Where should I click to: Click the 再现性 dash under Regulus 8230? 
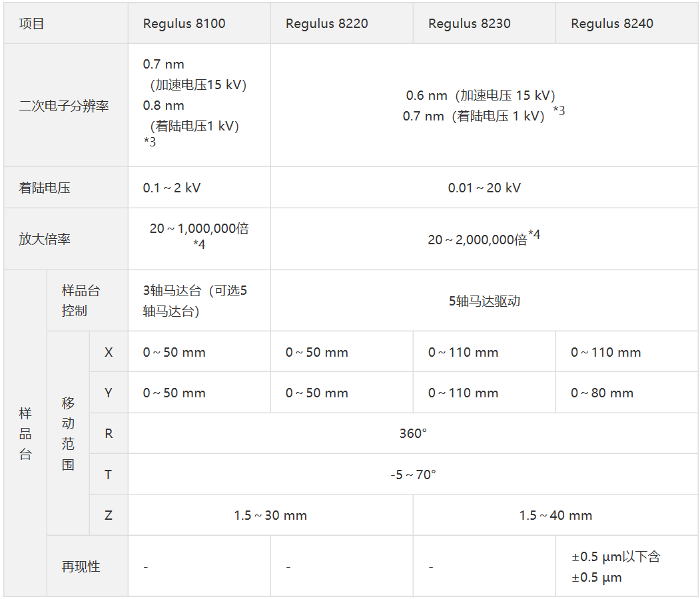431,567
